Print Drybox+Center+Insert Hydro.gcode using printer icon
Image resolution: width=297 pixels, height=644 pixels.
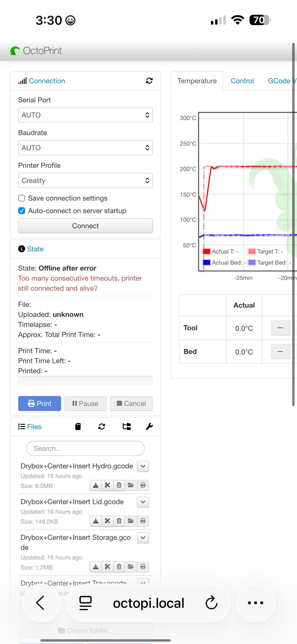(143, 485)
